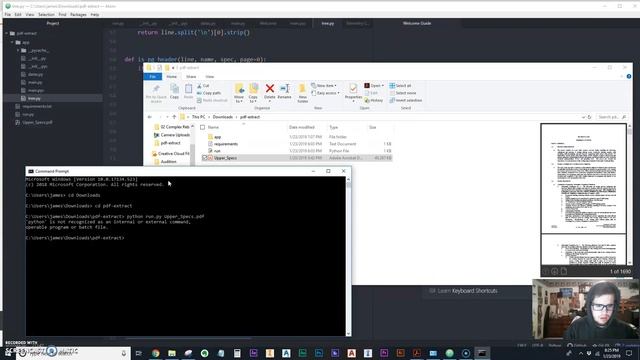Open the Atom Selection menu
Viewport: 640px width, 360px height.
pyautogui.click(x=46, y=15)
